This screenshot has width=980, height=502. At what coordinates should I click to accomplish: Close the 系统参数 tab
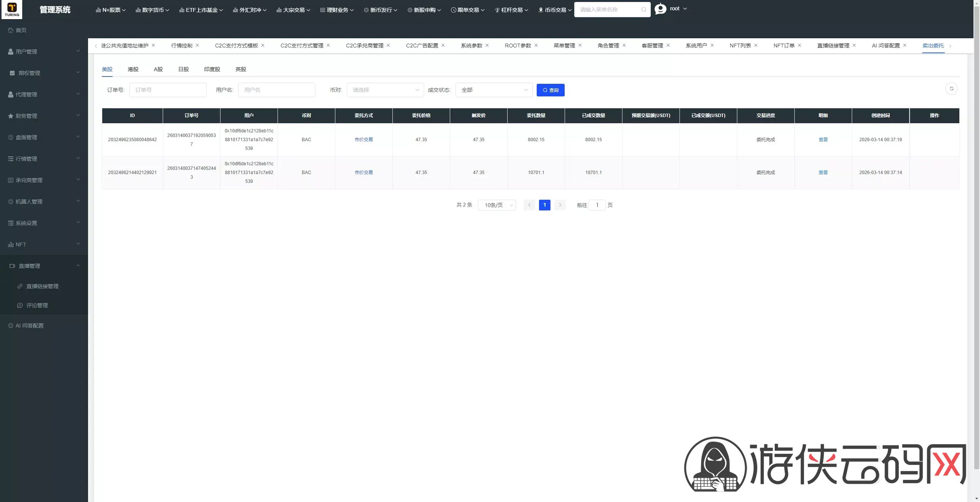[487, 45]
